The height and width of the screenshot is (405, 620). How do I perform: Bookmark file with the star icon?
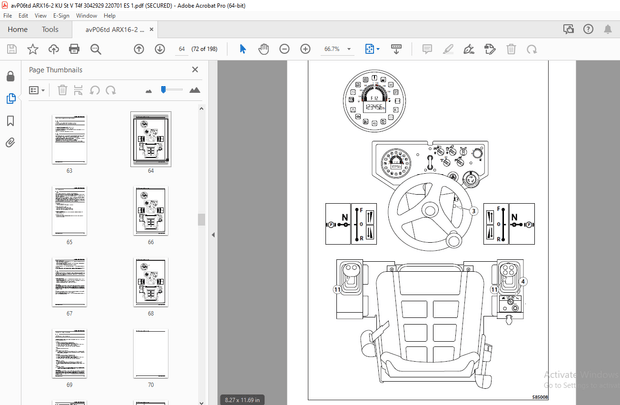[x=32, y=49]
